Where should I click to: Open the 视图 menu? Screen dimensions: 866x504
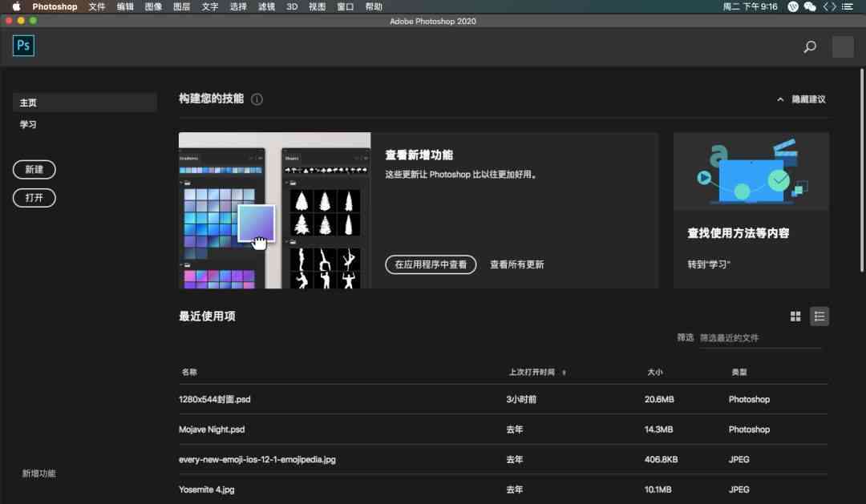(x=317, y=6)
